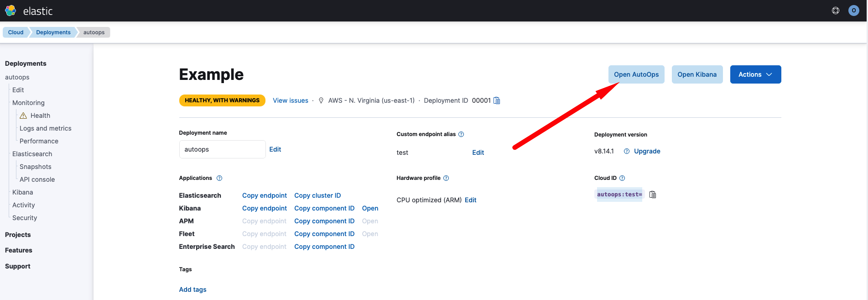The width and height of the screenshot is (868, 300).
Task: Click the View issues link
Action: pyautogui.click(x=290, y=100)
